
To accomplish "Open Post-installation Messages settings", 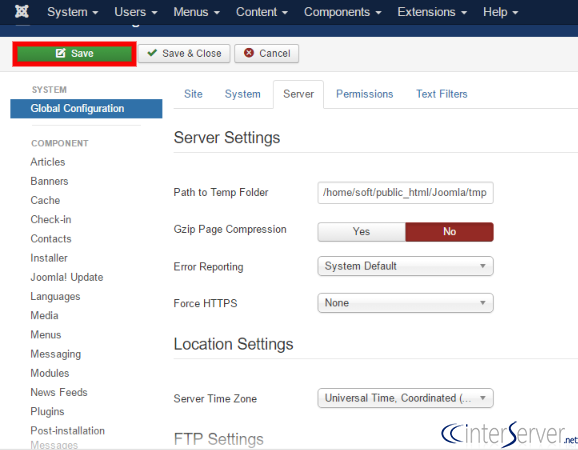I will [x=67, y=437].
